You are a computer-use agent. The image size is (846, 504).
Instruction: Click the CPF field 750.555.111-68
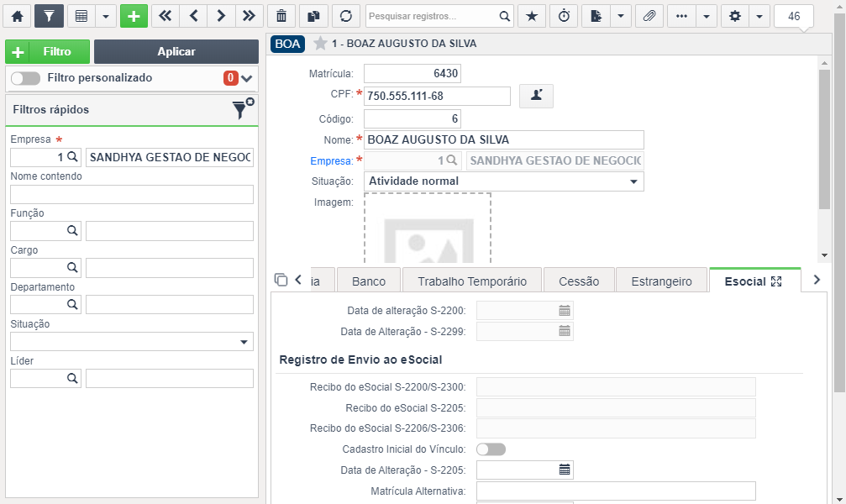[x=437, y=96]
